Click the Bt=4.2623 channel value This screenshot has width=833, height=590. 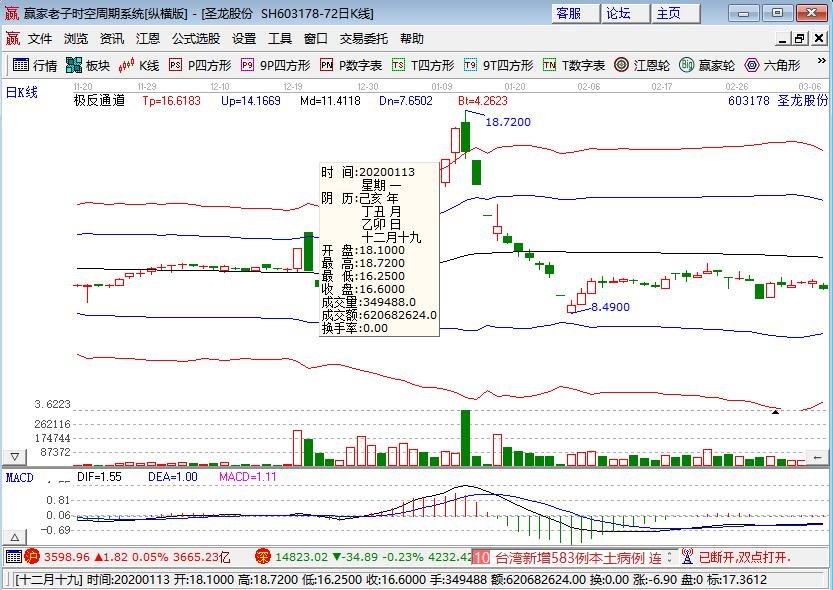(483, 101)
